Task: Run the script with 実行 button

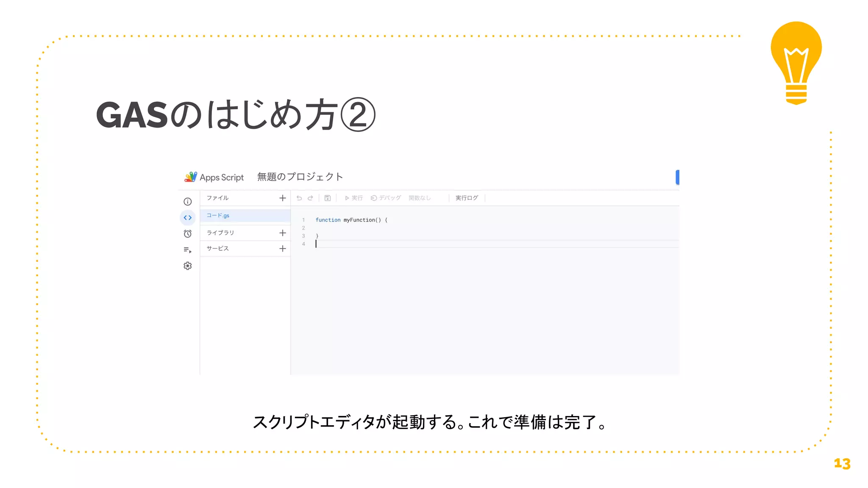Action: point(354,198)
